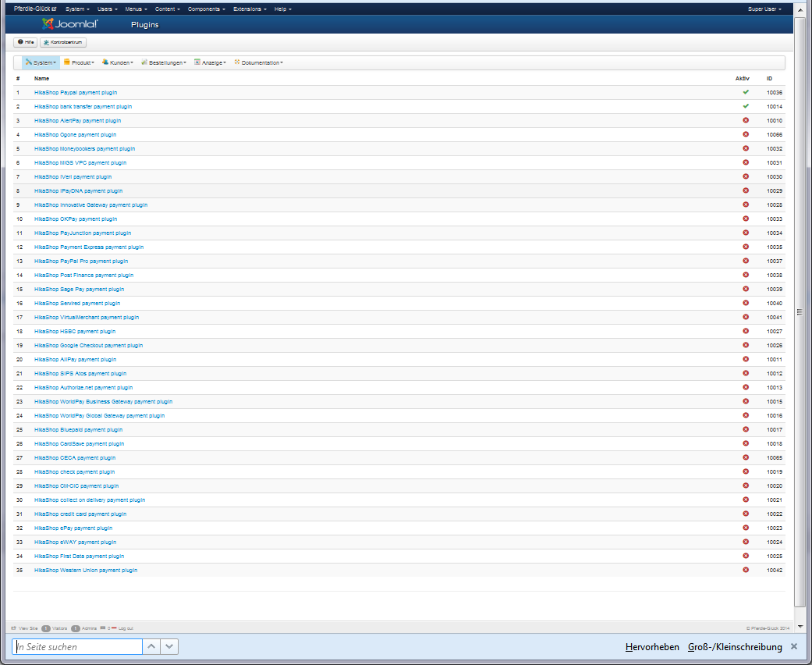The height and width of the screenshot is (665, 812).
Task: Toggle Western Union plugin status icon
Action: point(746,570)
